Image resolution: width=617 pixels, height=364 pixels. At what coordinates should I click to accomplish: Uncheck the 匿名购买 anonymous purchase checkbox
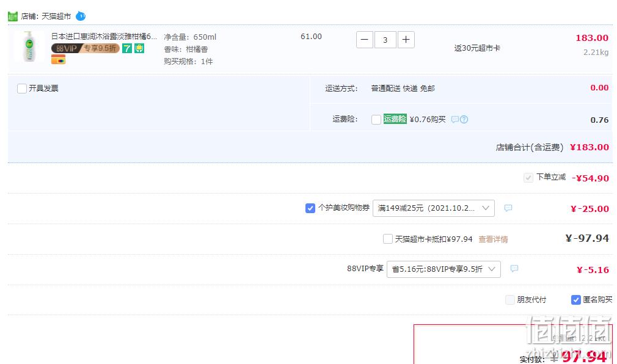(575, 300)
